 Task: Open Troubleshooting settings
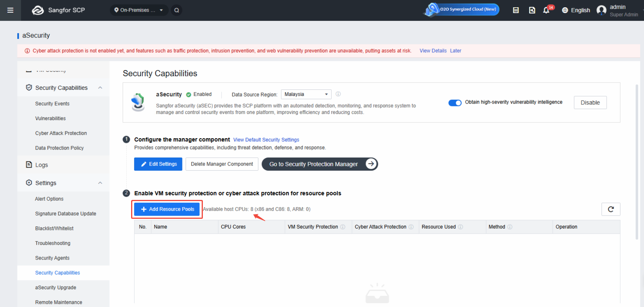point(53,243)
